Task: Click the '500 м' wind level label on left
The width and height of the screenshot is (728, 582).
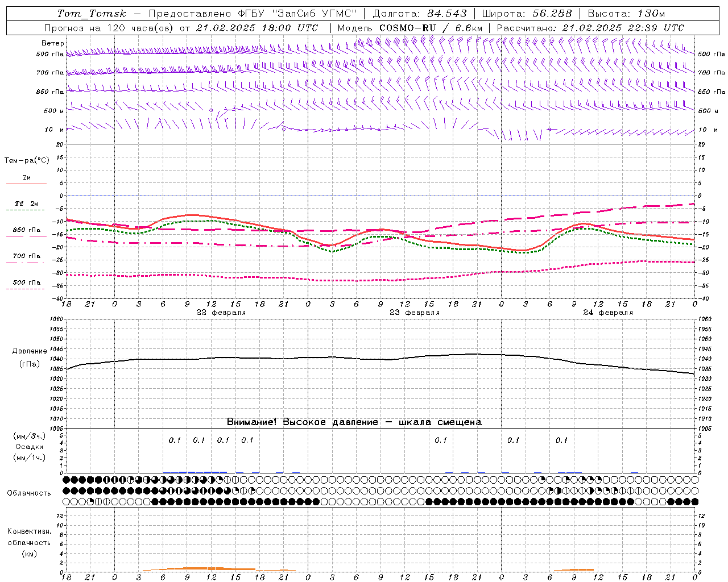Action: click(54, 111)
